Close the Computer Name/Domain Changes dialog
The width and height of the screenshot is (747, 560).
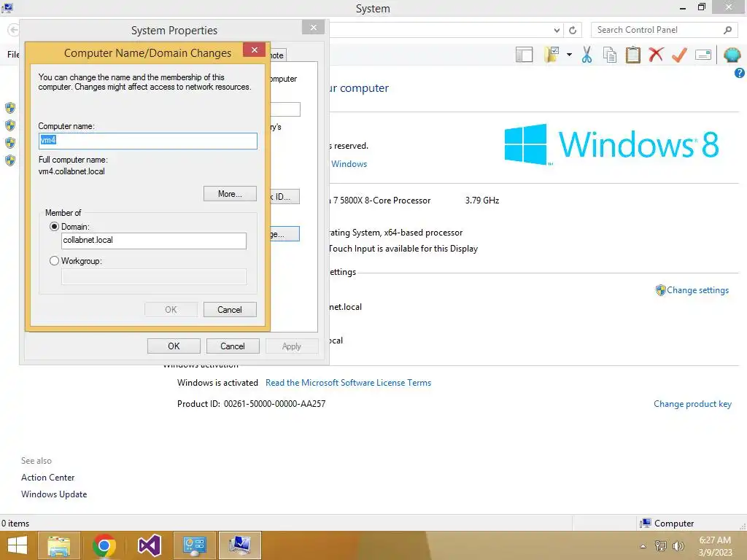click(255, 50)
